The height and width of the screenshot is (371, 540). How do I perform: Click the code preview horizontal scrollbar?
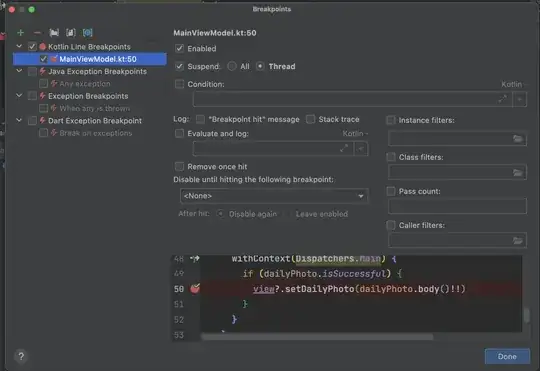(x=317, y=337)
